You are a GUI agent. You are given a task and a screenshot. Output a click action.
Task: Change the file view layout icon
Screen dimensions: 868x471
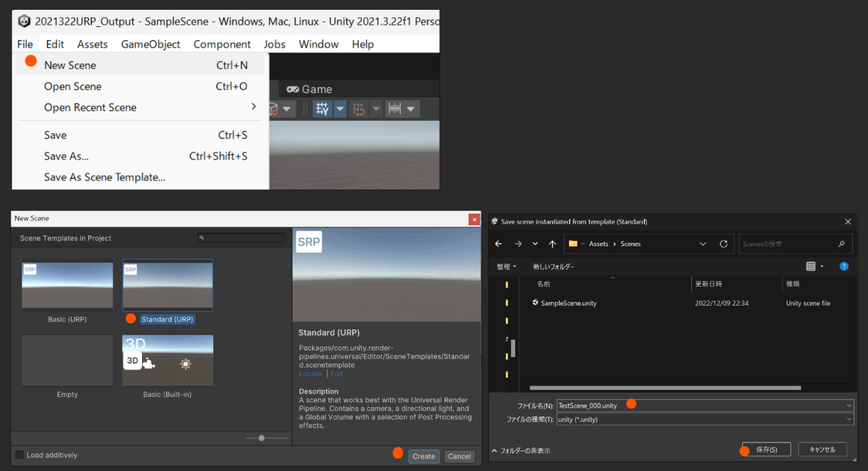(810, 266)
